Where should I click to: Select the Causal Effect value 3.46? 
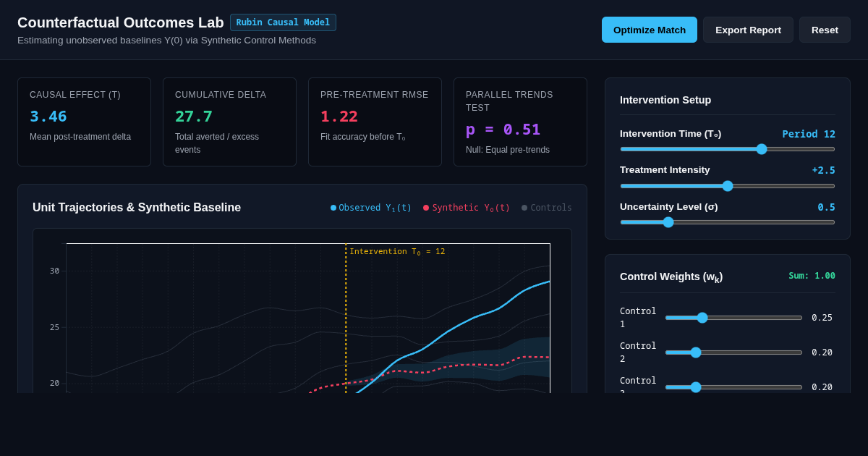click(48, 116)
